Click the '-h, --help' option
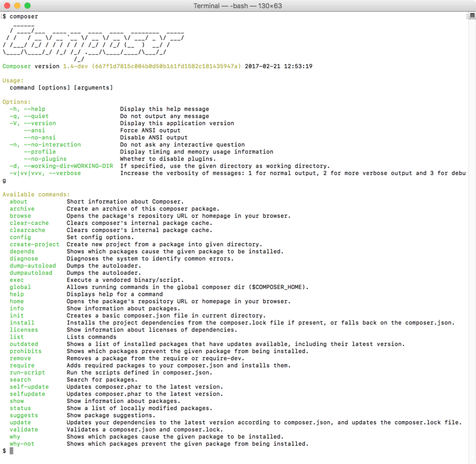476x464 pixels. coord(27,109)
